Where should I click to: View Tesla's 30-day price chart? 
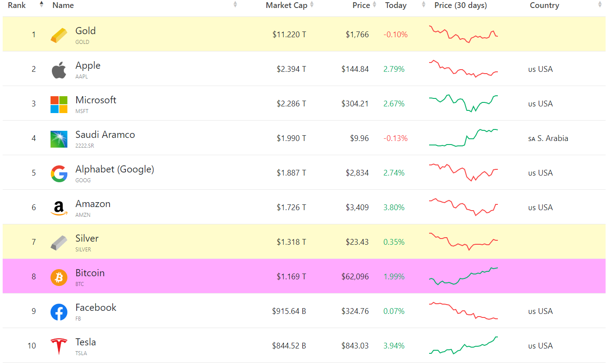tap(463, 345)
